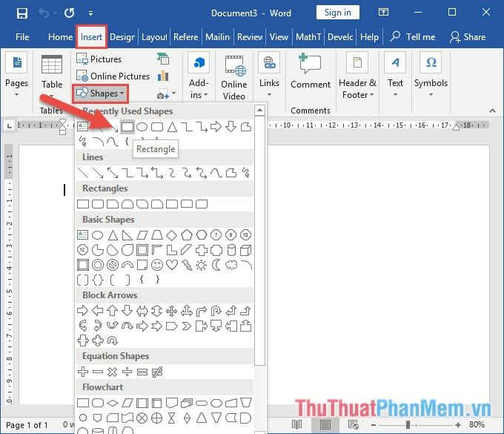Insert Pictures from the ribbon
Screen dimensions: 504x434
pos(99,59)
